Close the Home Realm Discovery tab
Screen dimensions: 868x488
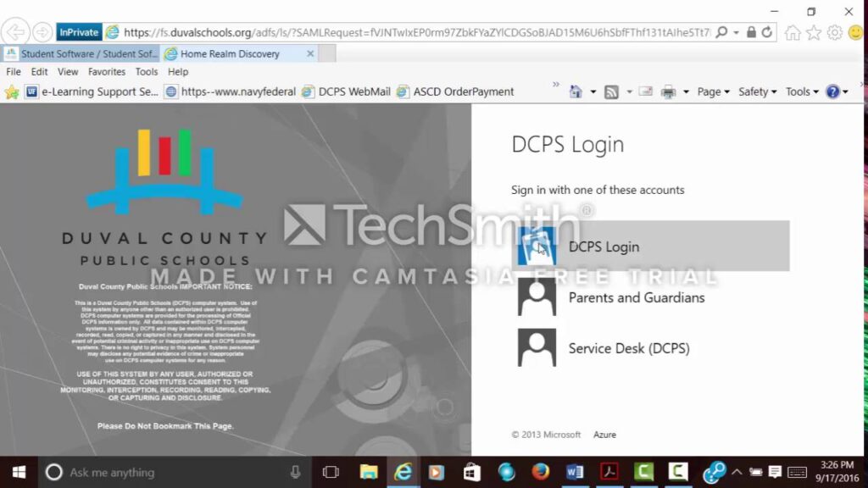tap(310, 53)
